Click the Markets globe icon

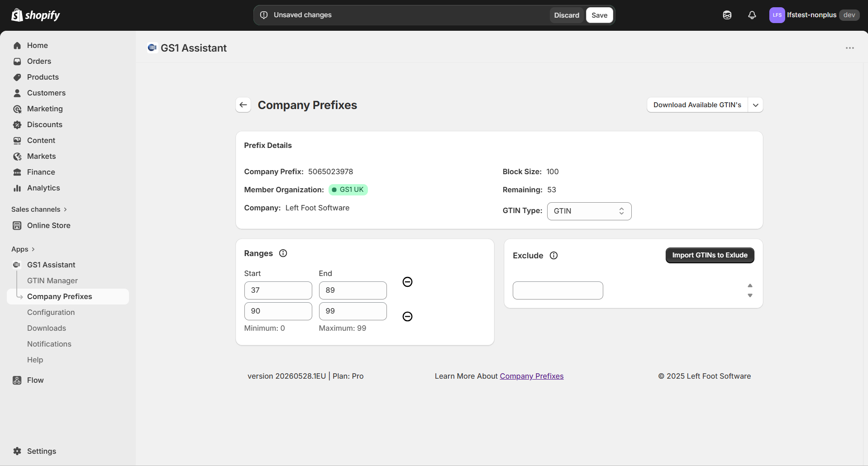17,156
